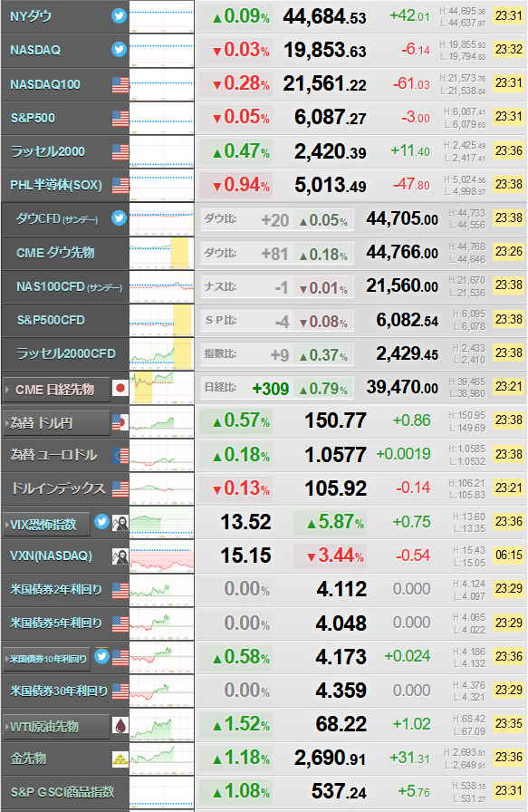
Task: Click the VIX value 13.52
Action: point(245,522)
